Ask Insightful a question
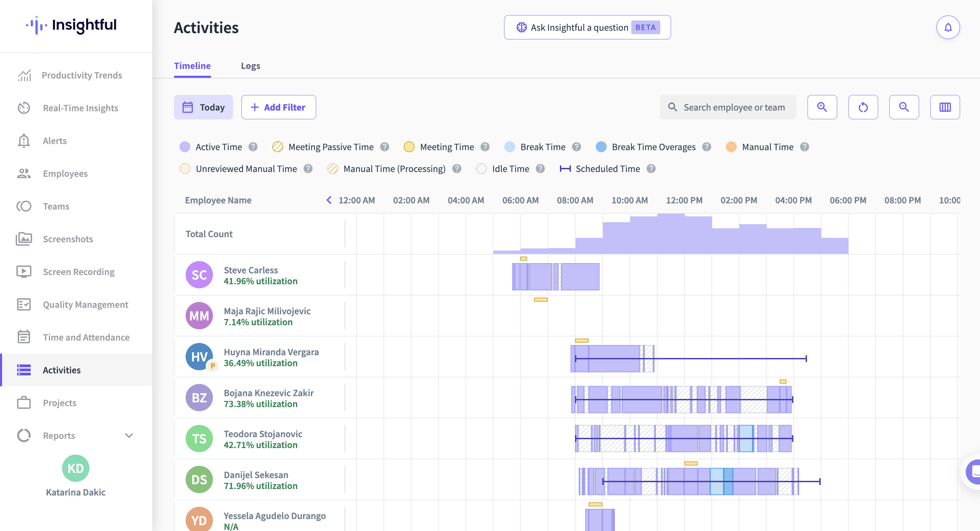The height and width of the screenshot is (531, 980). (x=587, y=27)
